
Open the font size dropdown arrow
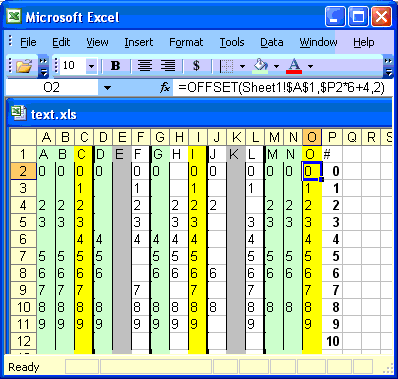[x=91, y=66]
